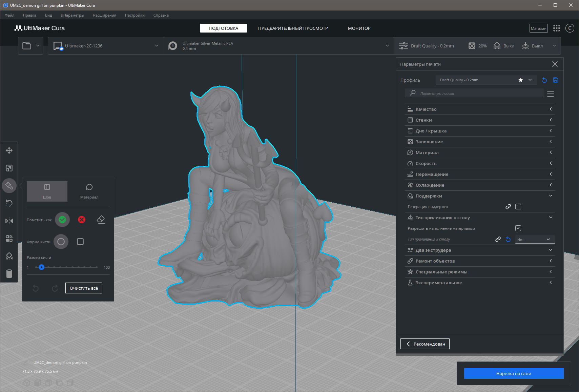Click the eraser icon in paint panel
579x392 pixels.
[x=101, y=220]
